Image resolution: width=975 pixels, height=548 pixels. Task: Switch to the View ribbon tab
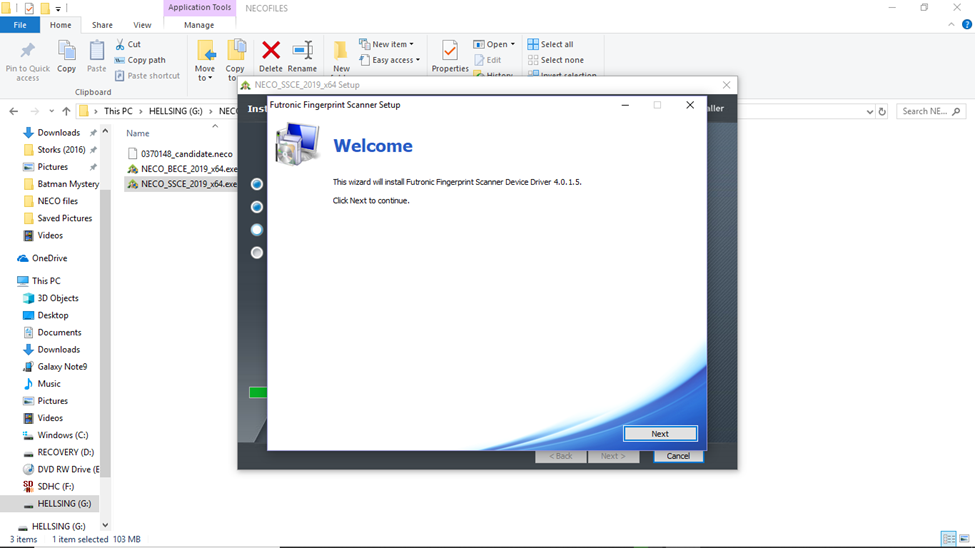click(142, 25)
